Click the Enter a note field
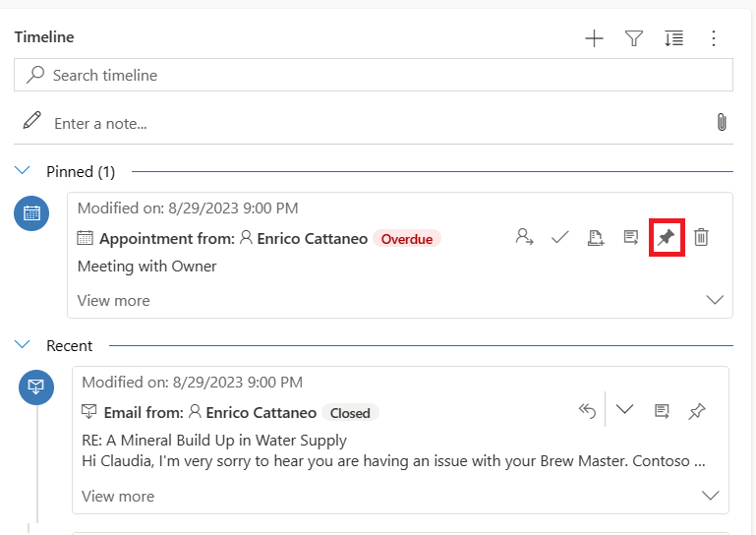756x535 pixels. (374, 123)
